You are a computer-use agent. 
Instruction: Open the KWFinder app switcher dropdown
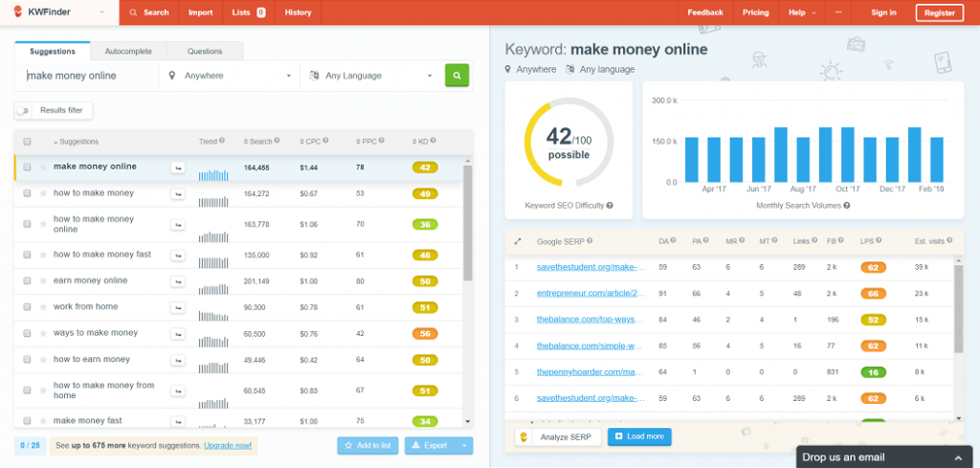[x=102, y=12]
